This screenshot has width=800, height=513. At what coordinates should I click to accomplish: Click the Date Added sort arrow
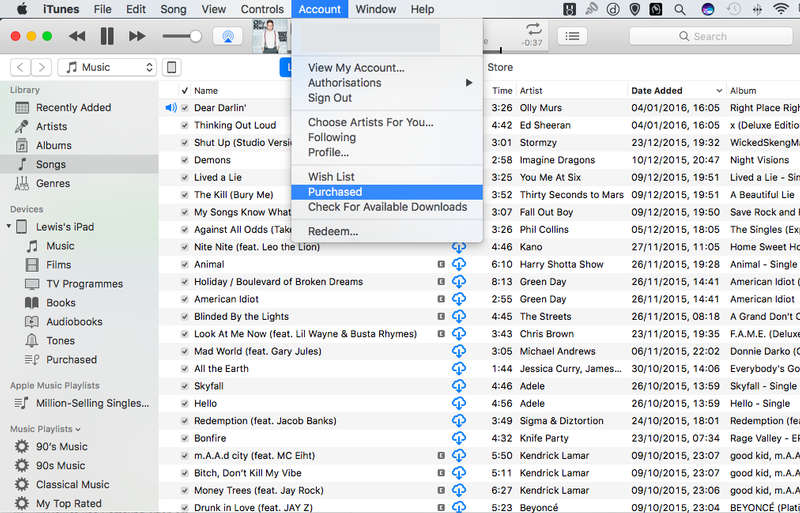pyautogui.click(x=719, y=91)
